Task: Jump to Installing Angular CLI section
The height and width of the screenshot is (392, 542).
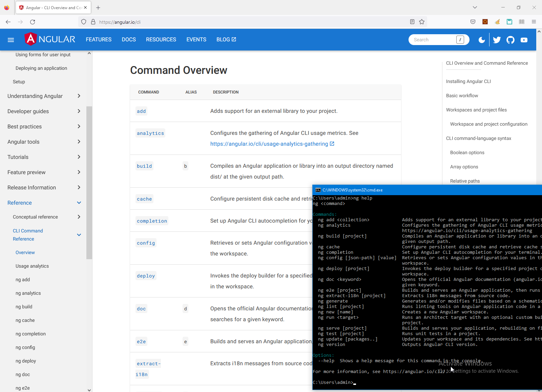Action: [468, 81]
